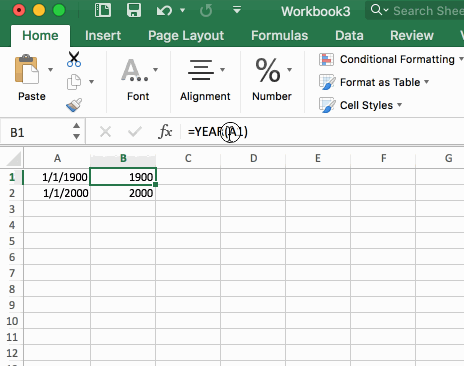
Task: Select cell B1 showing 1900
Action: click(x=123, y=177)
